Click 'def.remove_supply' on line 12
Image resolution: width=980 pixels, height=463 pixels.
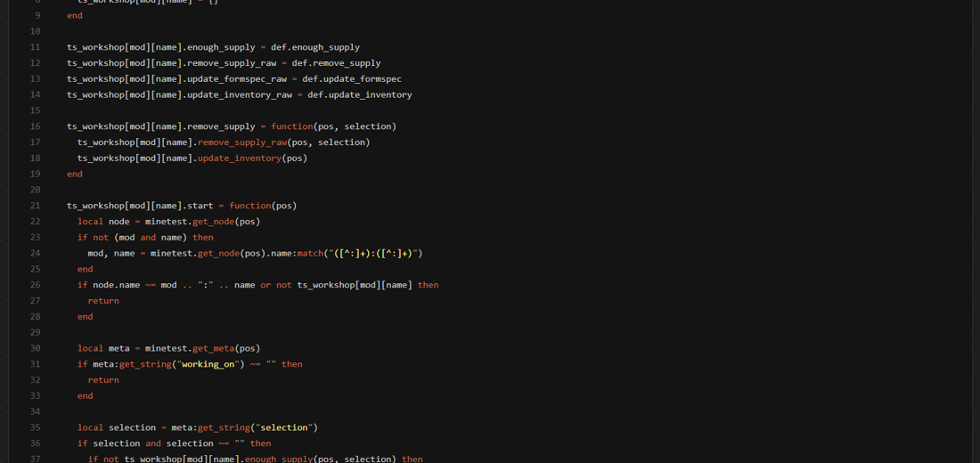[336, 63]
